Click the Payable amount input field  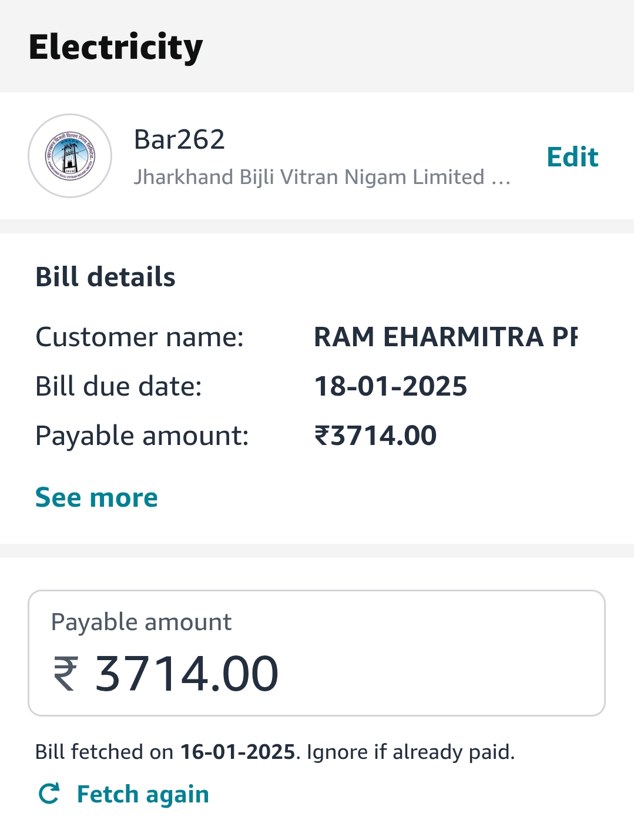pos(317,653)
